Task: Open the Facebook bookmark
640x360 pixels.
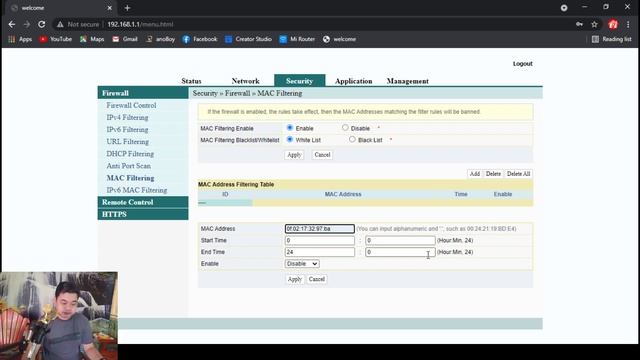Action: click(200, 39)
